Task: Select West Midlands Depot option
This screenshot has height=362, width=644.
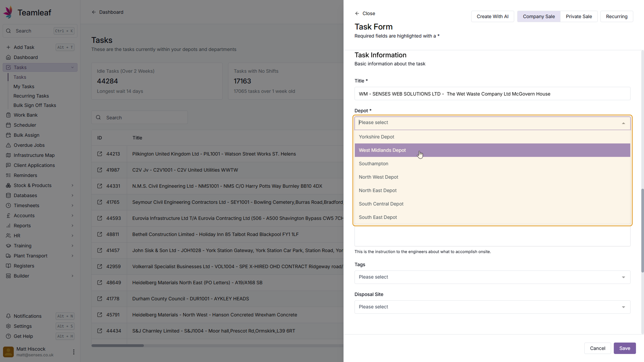Action: tap(492, 150)
